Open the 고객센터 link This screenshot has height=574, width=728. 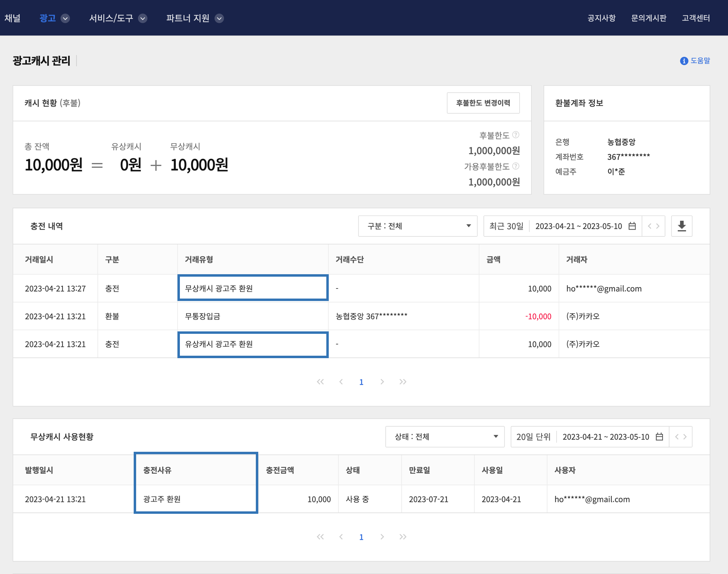(695, 18)
